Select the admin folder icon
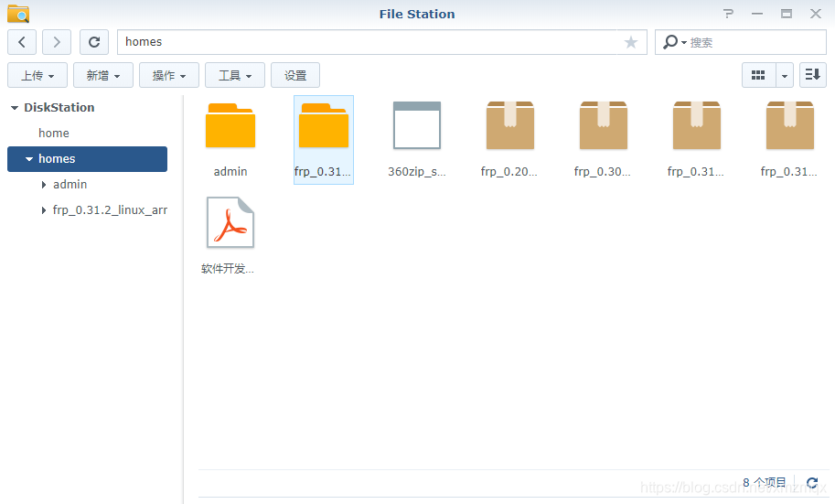 230,125
